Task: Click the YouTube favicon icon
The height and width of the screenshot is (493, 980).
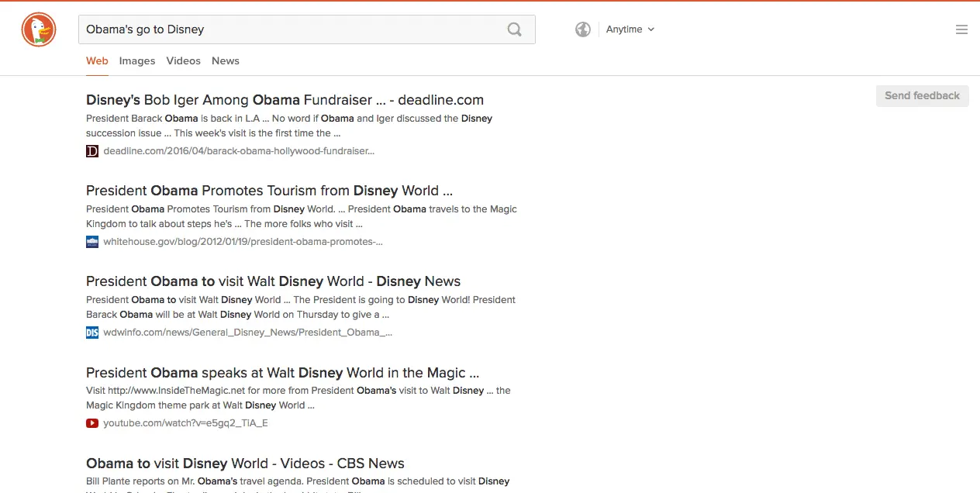Action: click(92, 423)
